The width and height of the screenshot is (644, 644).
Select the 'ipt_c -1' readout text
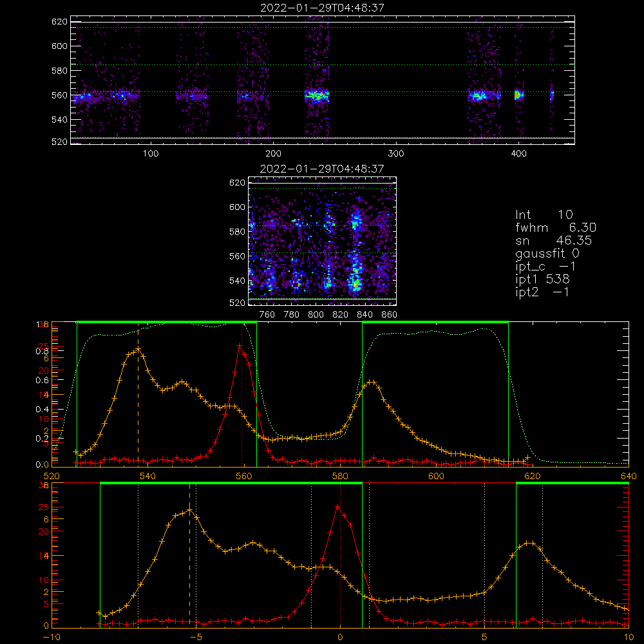tap(546, 266)
